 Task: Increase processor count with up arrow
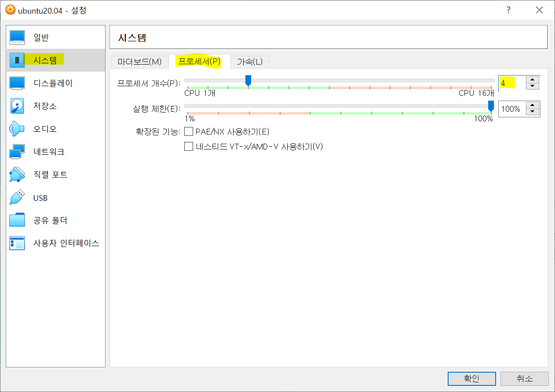click(x=532, y=80)
